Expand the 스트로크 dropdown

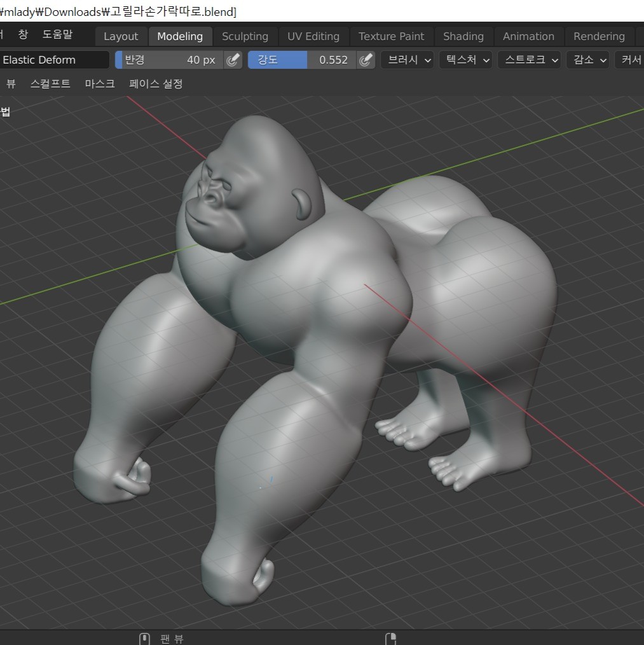[530, 60]
